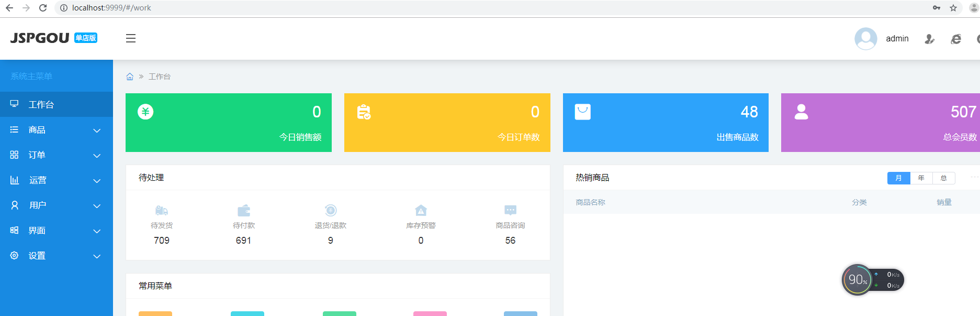The width and height of the screenshot is (980, 316).
Task: Toggle the sidebar with the hamburger icon
Action: pyautogui.click(x=131, y=38)
